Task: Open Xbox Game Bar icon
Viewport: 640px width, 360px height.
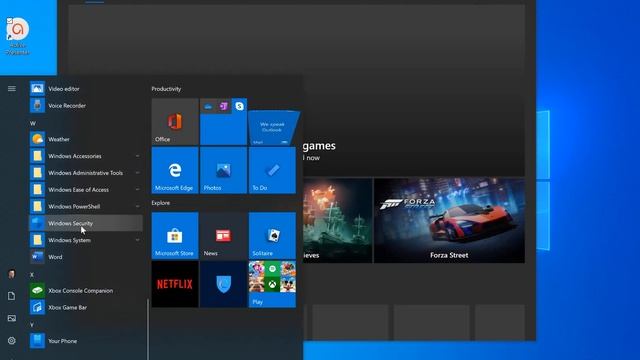Action: point(37,307)
